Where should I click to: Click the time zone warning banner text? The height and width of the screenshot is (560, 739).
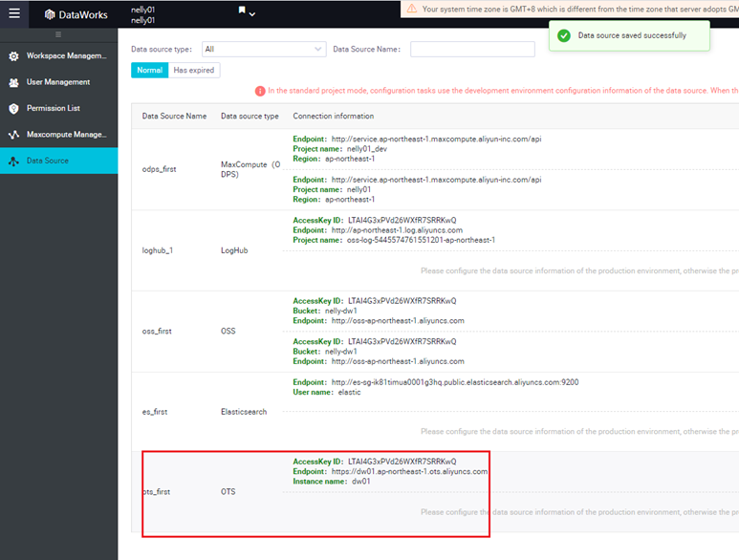click(580, 9)
